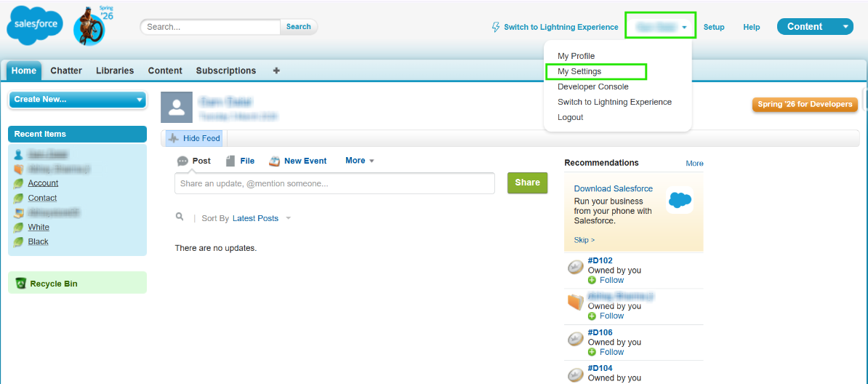This screenshot has width=868, height=384.
Task: Click the person icon in Recent Items
Action: click(x=18, y=154)
